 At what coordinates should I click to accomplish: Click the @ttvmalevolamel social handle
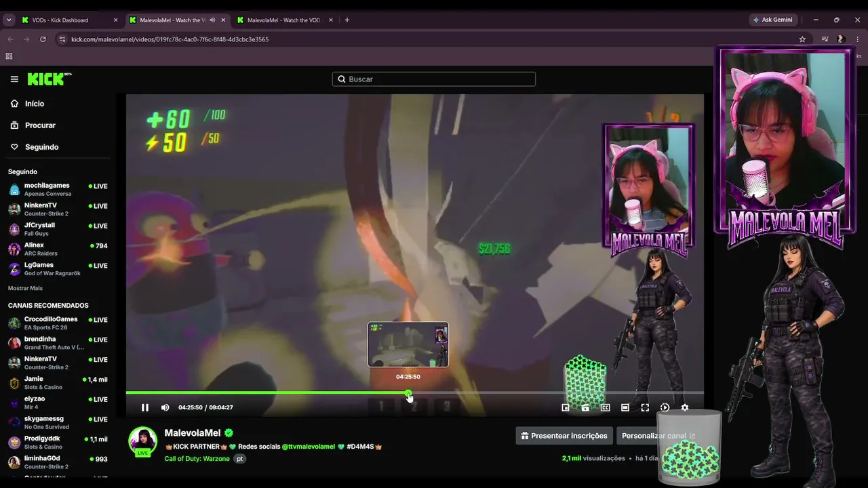(x=309, y=447)
